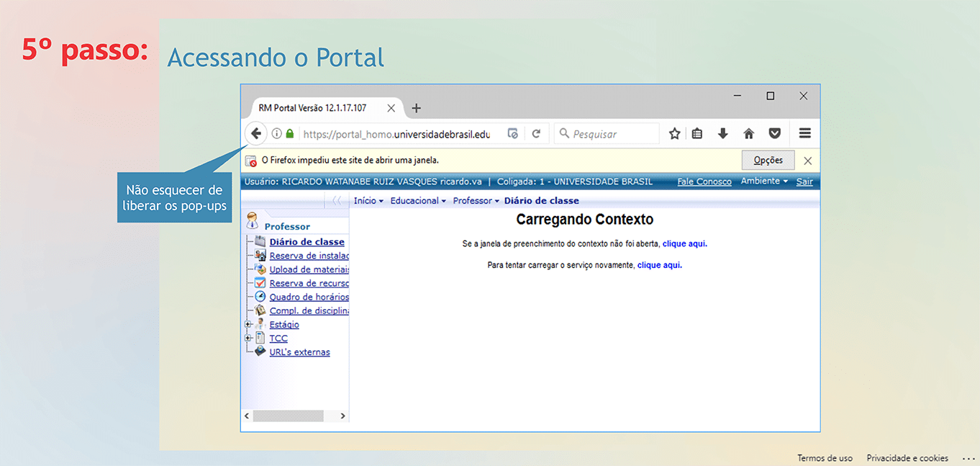Open Reserva de recursos link in sidebar

(x=309, y=283)
